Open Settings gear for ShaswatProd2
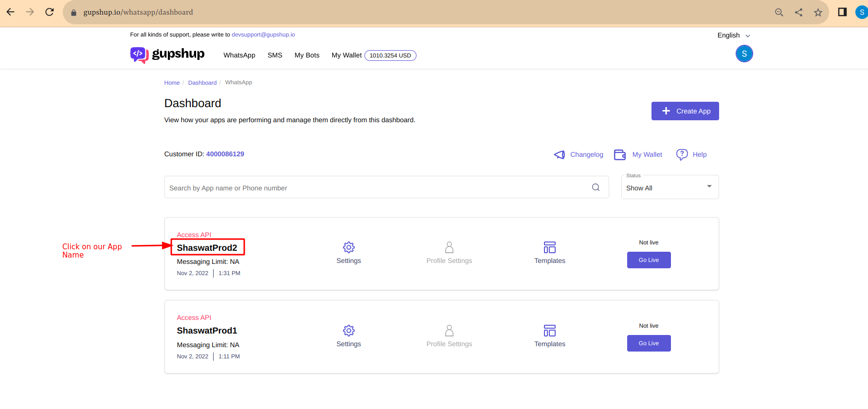 click(349, 247)
